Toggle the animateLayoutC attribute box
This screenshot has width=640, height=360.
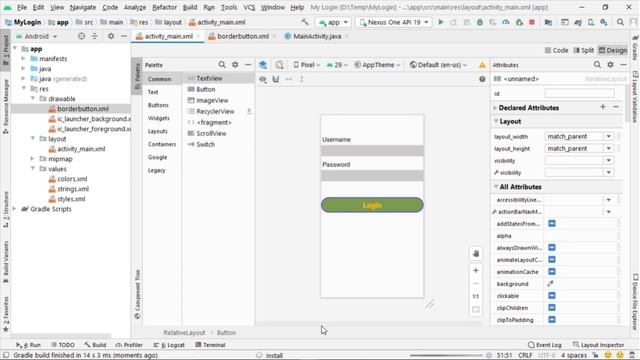point(552,260)
